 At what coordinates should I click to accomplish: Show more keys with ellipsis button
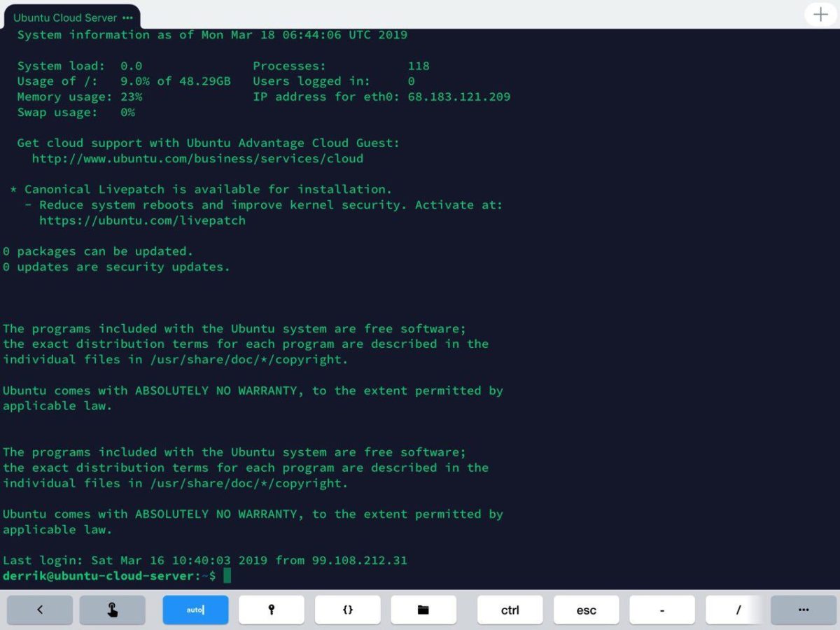coord(804,610)
